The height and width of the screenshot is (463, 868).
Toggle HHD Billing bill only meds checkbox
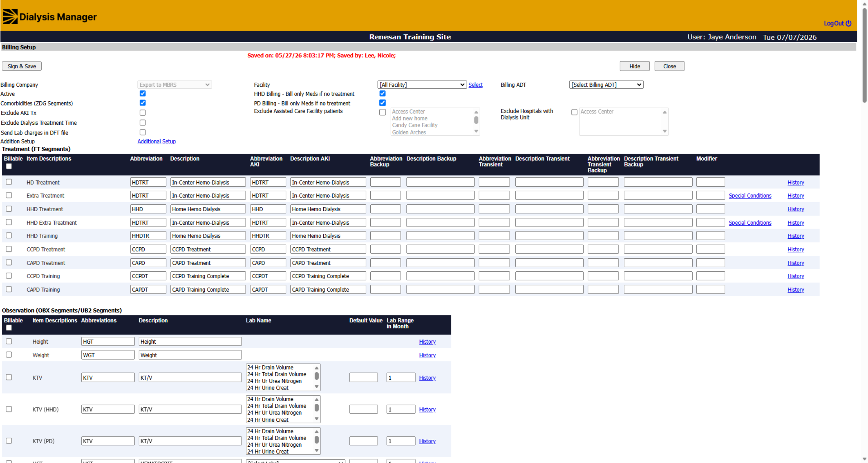coord(382,93)
